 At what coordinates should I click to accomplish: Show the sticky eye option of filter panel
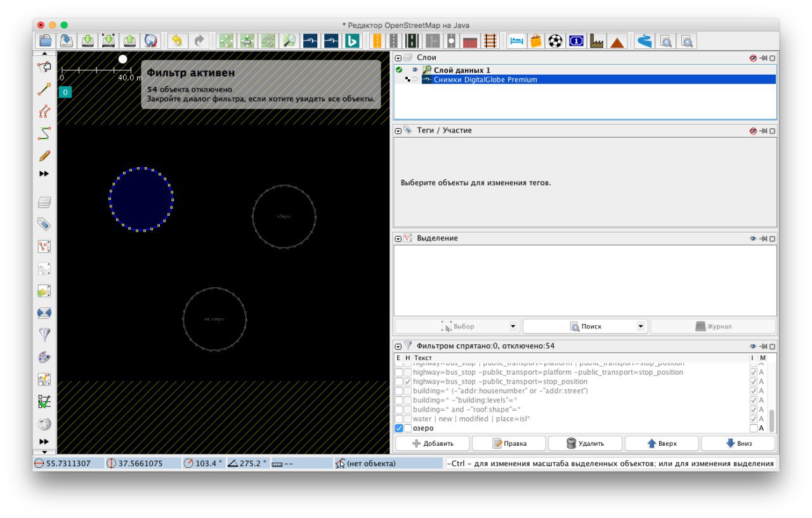(753, 347)
